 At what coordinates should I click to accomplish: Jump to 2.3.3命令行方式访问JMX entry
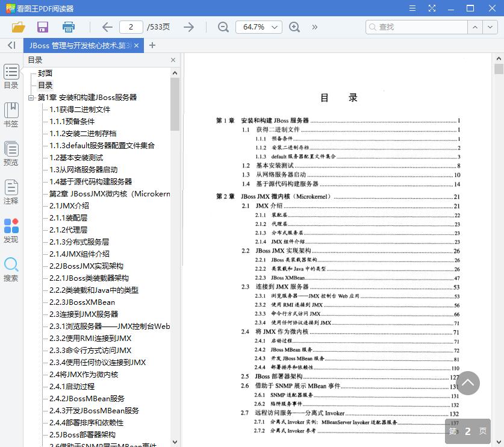pyautogui.click(x=90, y=351)
